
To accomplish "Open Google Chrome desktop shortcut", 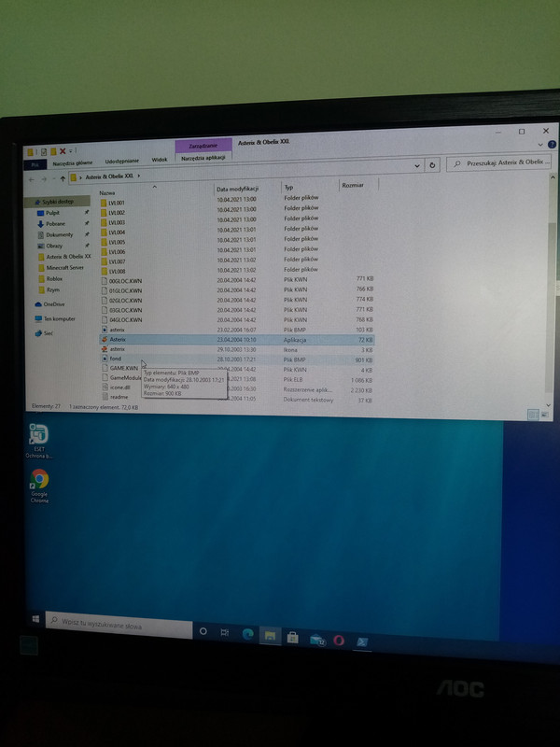I will click(x=39, y=486).
